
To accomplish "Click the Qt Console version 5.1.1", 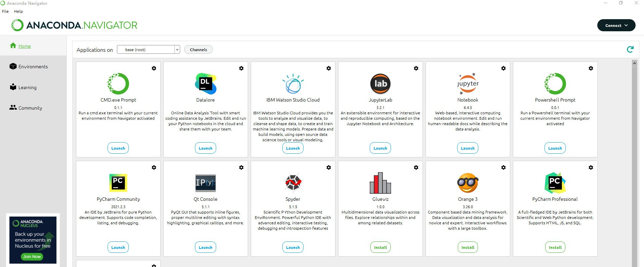I will pyautogui.click(x=206, y=207).
